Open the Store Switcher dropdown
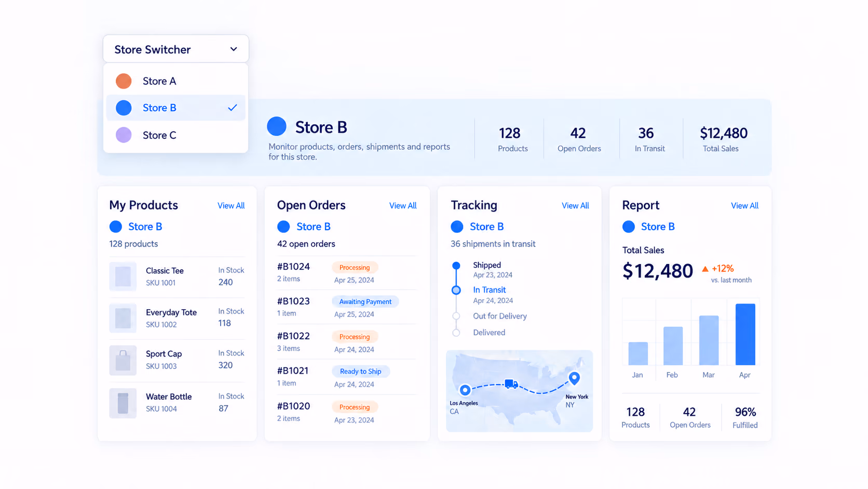The height and width of the screenshot is (489, 868). [176, 49]
